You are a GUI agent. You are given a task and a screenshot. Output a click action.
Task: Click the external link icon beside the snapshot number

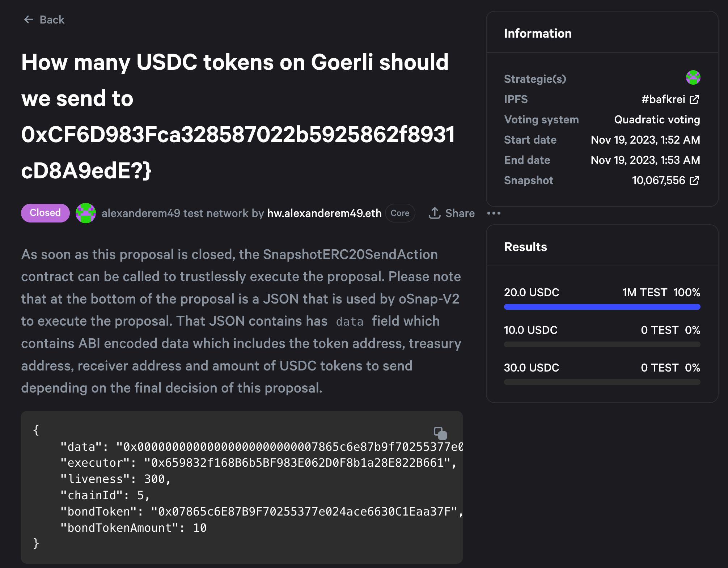pyautogui.click(x=694, y=181)
